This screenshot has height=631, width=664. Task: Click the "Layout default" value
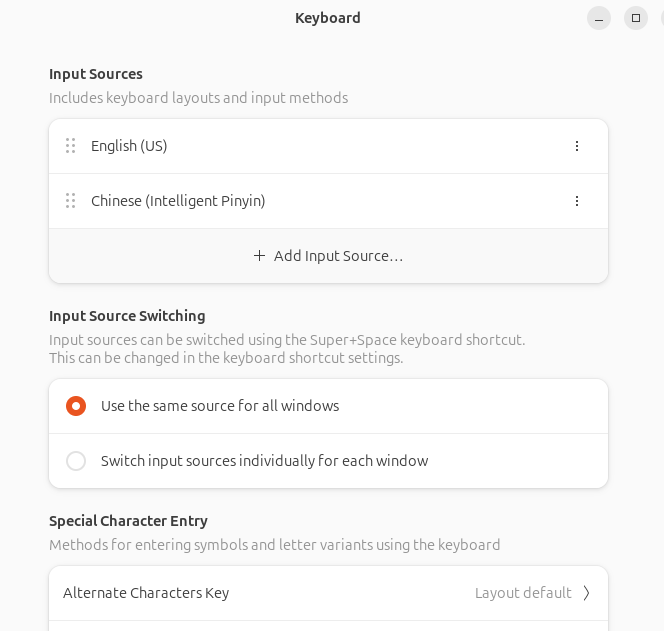(x=523, y=593)
